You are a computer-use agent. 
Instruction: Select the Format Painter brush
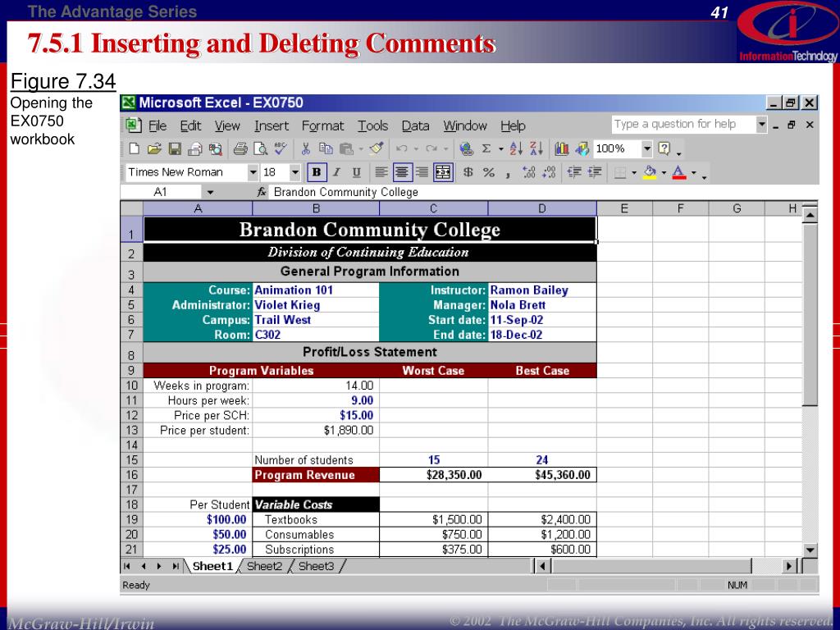(x=377, y=148)
